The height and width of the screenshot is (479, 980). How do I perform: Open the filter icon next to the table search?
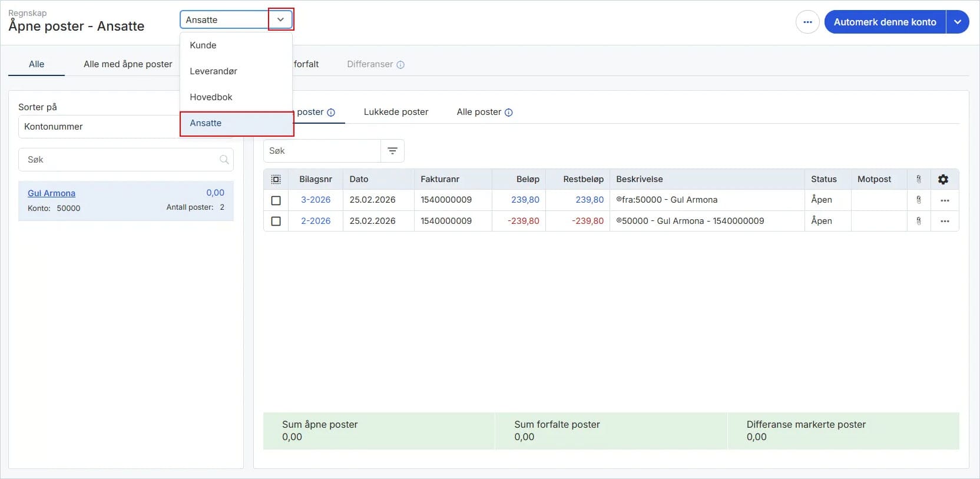coord(392,151)
